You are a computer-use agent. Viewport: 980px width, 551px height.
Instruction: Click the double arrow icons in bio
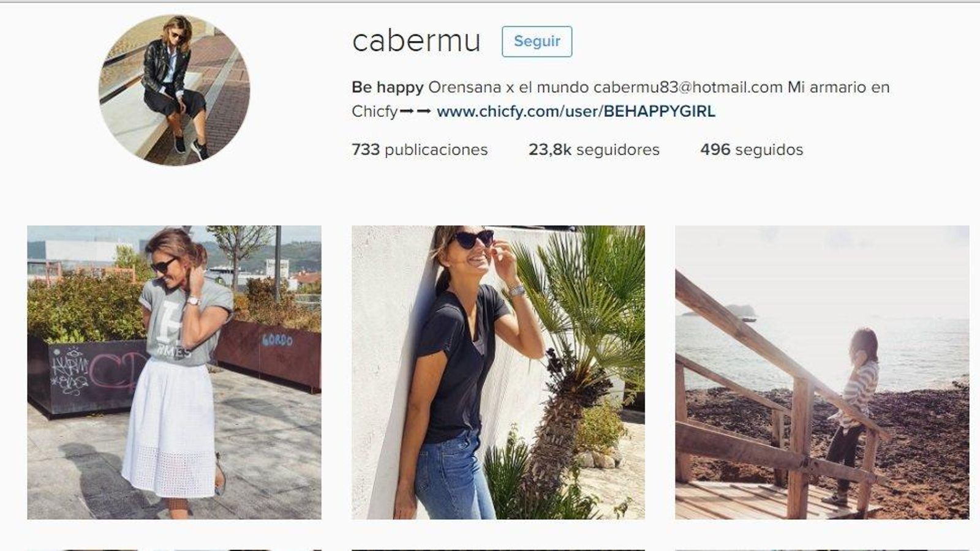(416, 111)
